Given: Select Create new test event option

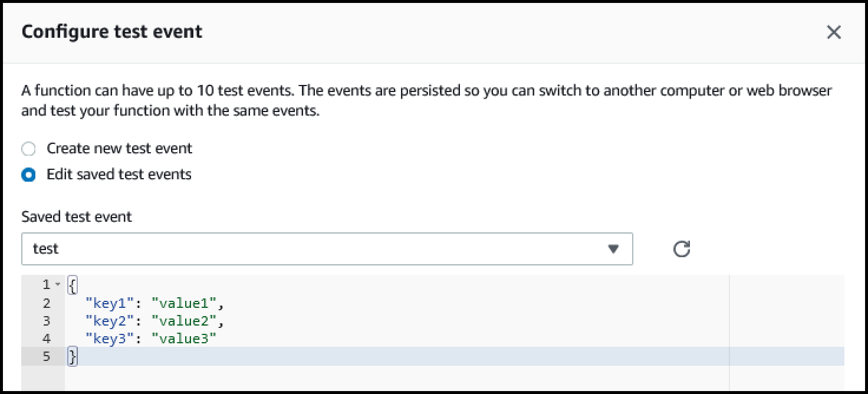Looking at the screenshot, I should [x=28, y=149].
